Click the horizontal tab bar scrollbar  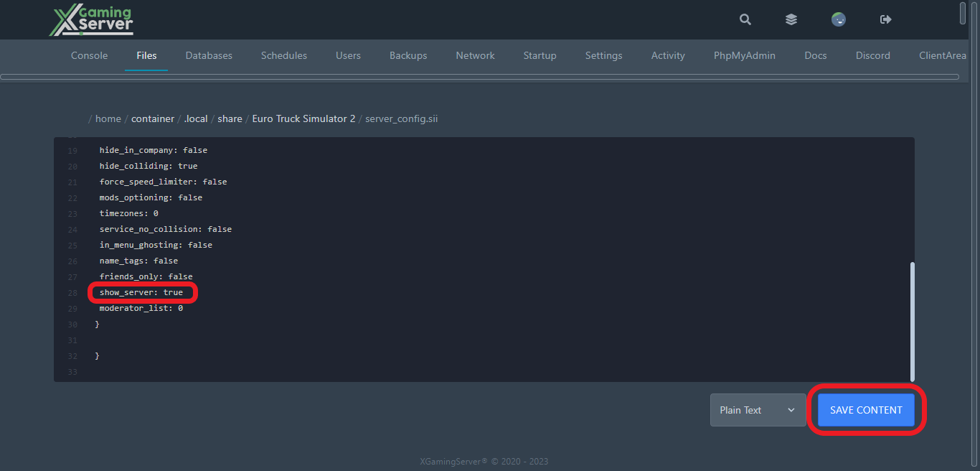pyautogui.click(x=479, y=76)
